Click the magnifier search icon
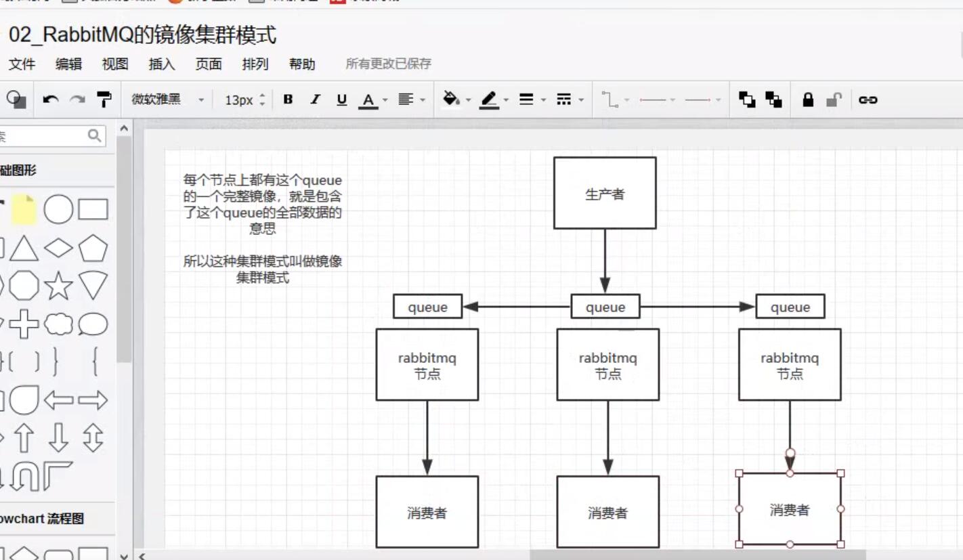Viewport: 963px width, 560px height. click(x=95, y=135)
